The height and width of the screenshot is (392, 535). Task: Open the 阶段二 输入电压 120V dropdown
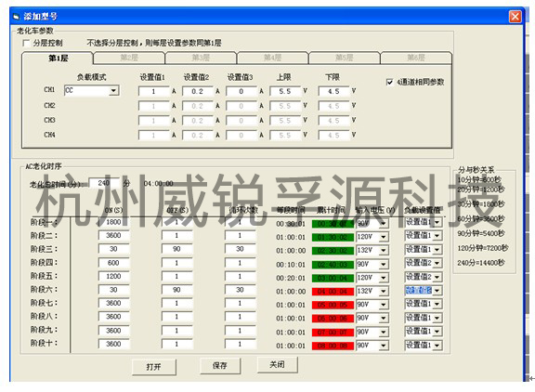384,237
